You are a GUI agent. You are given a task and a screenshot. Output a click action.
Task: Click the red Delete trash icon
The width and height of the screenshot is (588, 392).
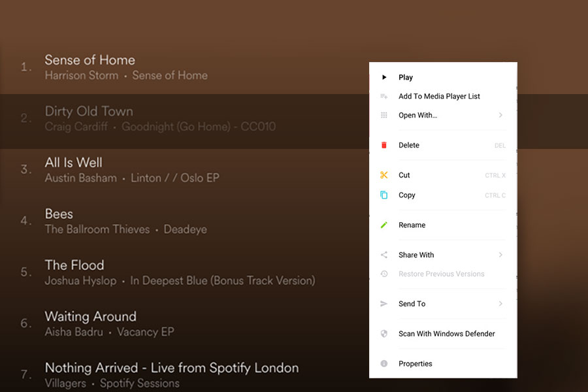click(384, 145)
